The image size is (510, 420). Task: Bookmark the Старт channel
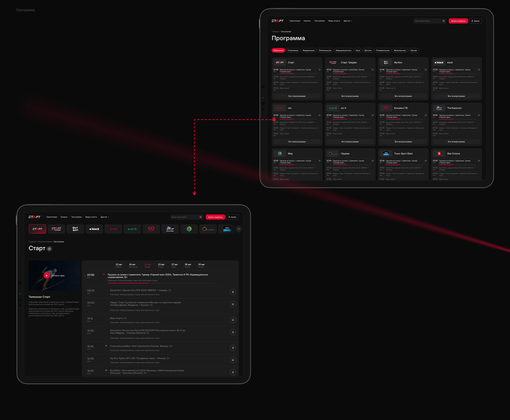49,249
